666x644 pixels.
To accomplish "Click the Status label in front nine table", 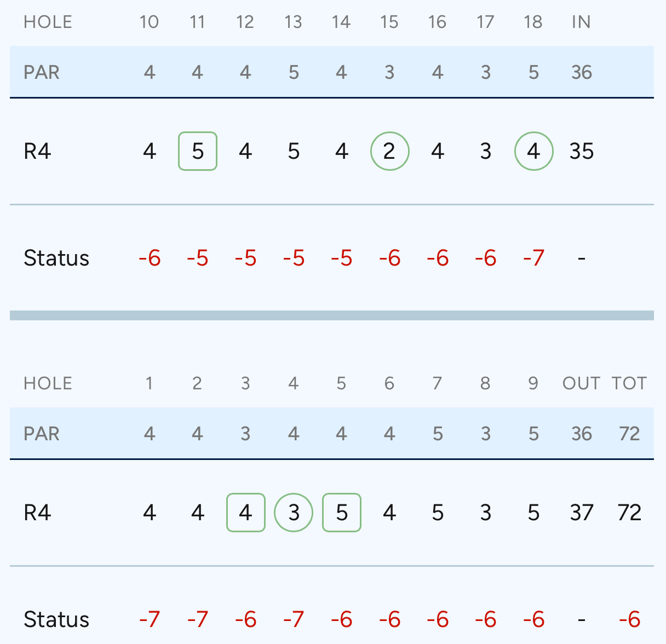I will (x=56, y=619).
